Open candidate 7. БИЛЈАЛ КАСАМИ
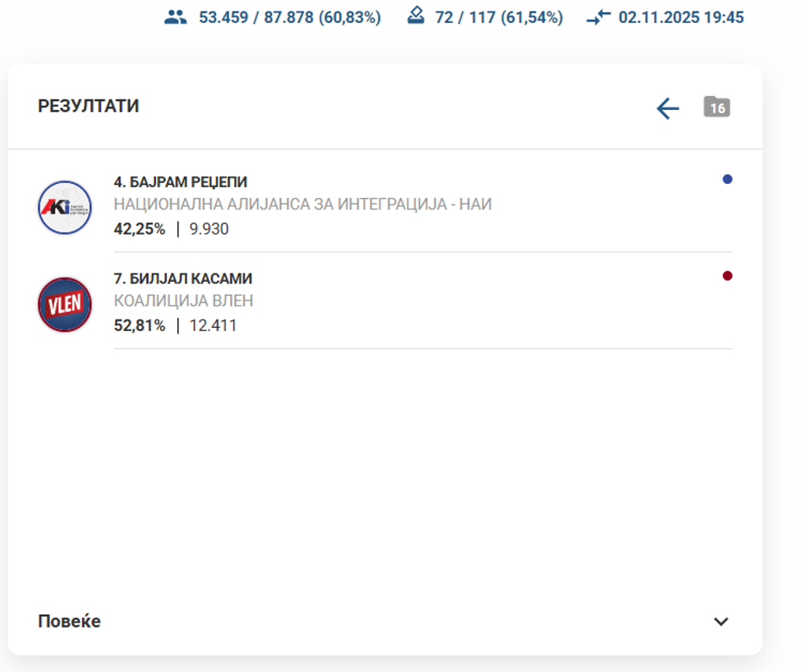 click(x=182, y=279)
